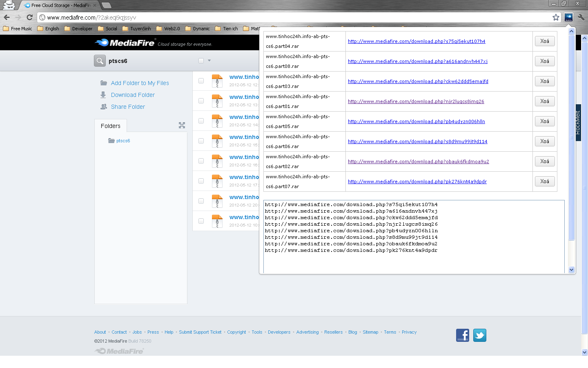Check the file row dated 2012-05-12 14

click(201, 121)
